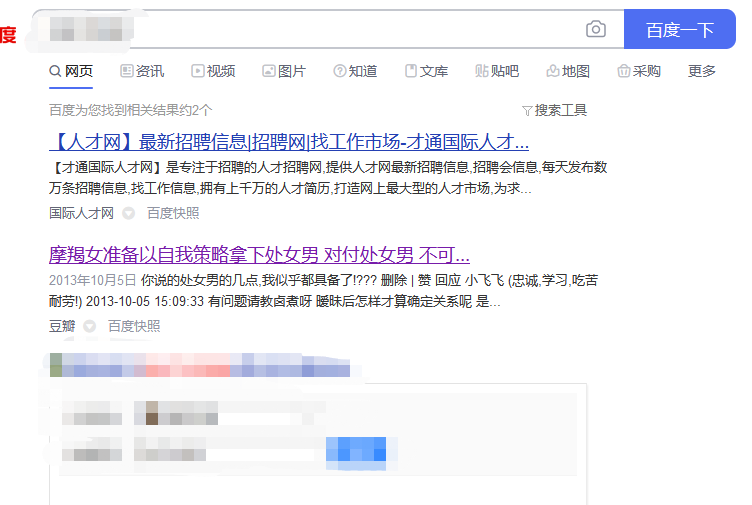Open the 知道 tab
The image size is (752, 505).
point(355,71)
